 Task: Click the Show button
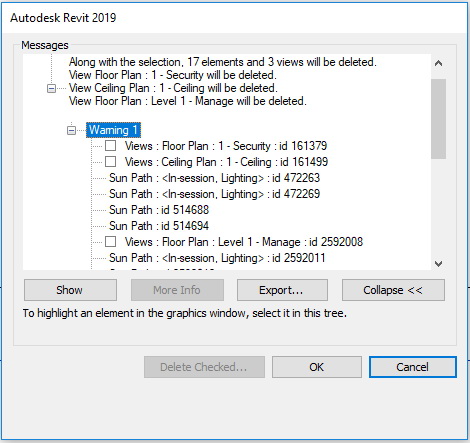[x=70, y=290]
